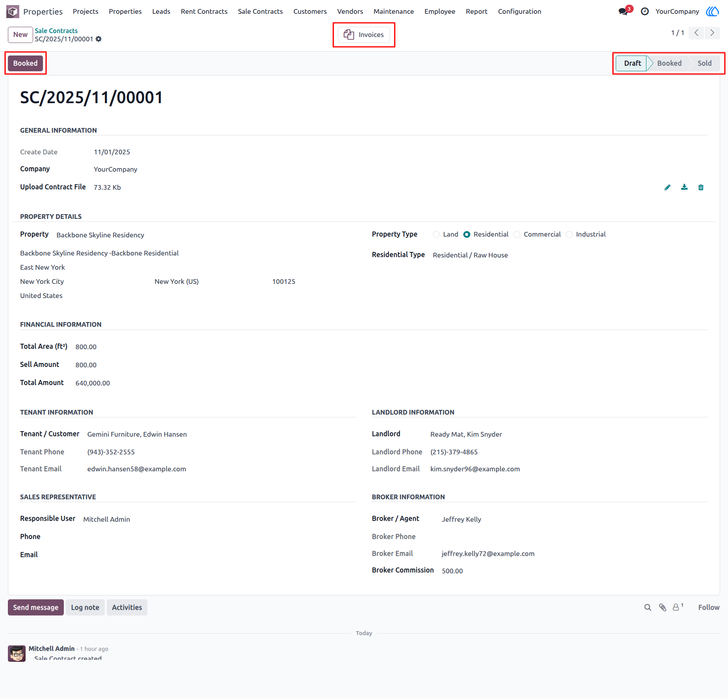Image resolution: width=728 pixels, height=700 pixels.
Task: Open the Rent Contracts menu
Action: tap(204, 11)
